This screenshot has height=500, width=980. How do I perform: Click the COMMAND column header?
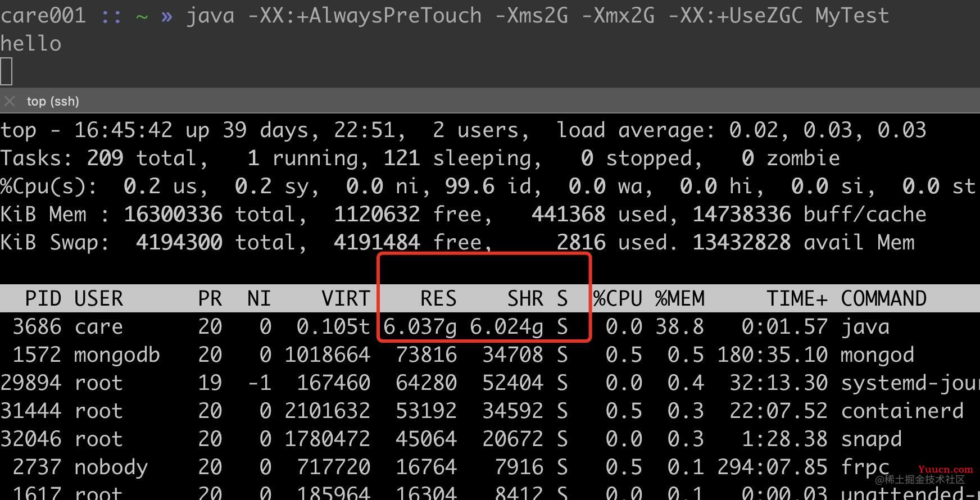coord(883,298)
